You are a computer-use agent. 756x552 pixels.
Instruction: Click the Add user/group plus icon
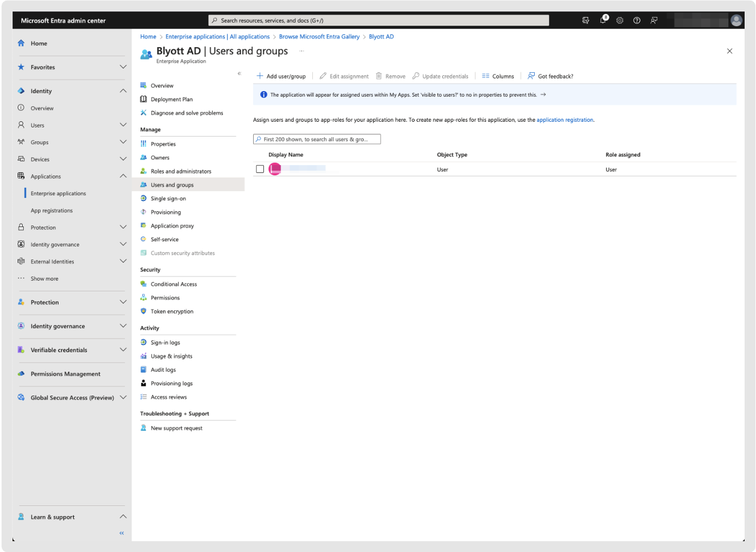260,76
